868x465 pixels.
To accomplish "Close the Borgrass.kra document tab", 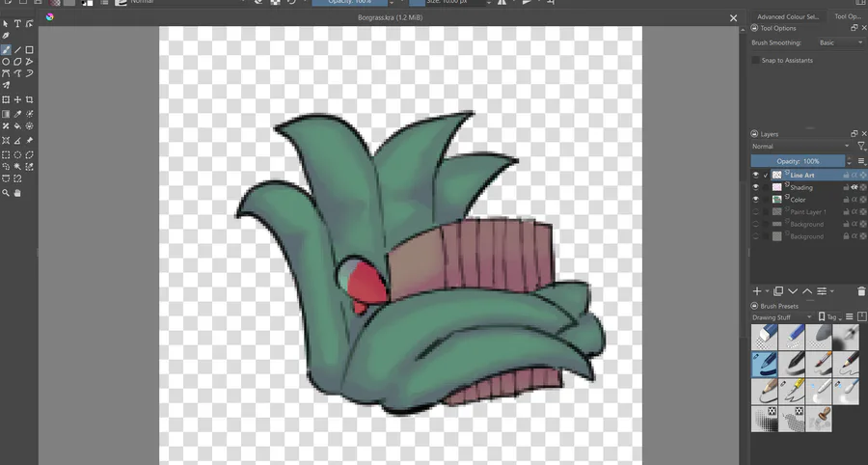I will pyautogui.click(x=734, y=17).
